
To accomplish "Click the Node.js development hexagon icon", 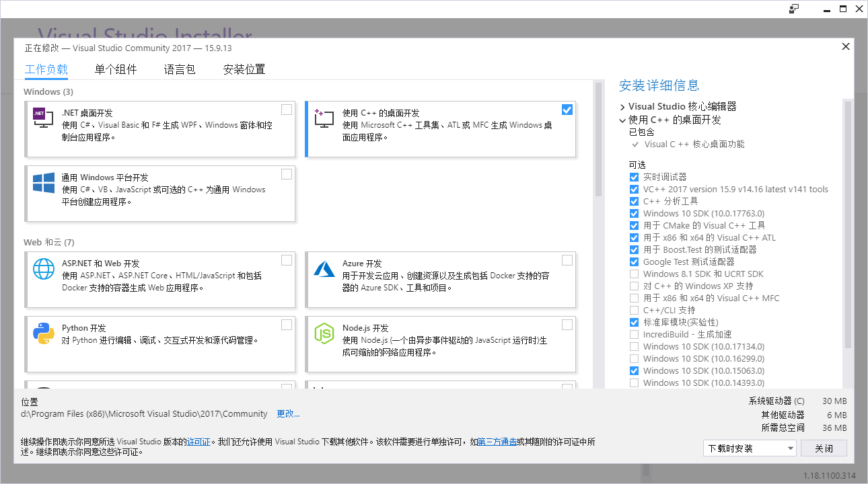I will 324,333.
